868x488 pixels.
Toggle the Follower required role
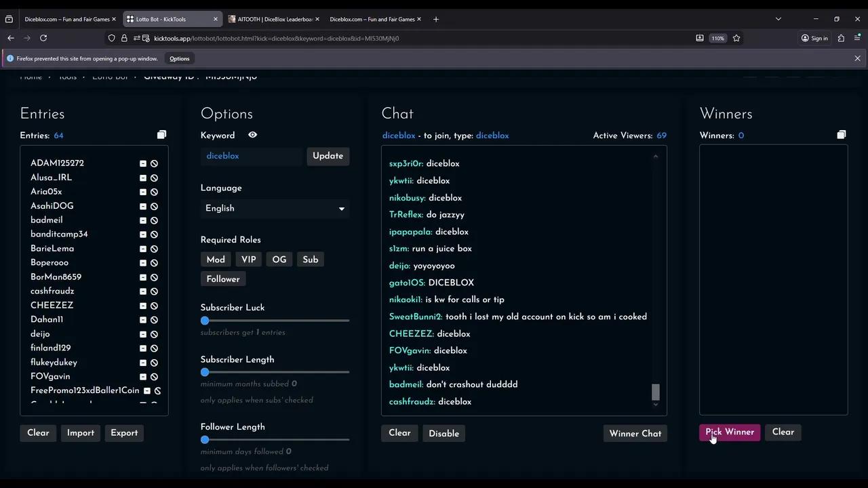click(x=223, y=279)
